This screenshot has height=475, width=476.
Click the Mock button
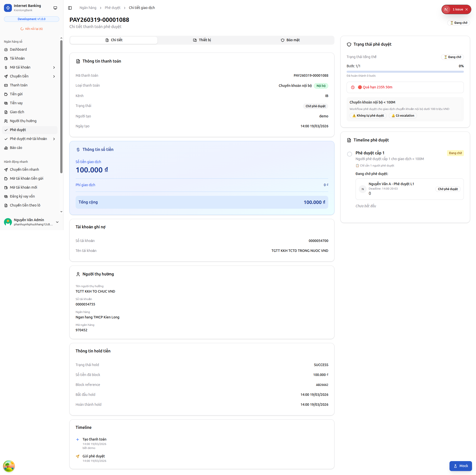point(461,466)
